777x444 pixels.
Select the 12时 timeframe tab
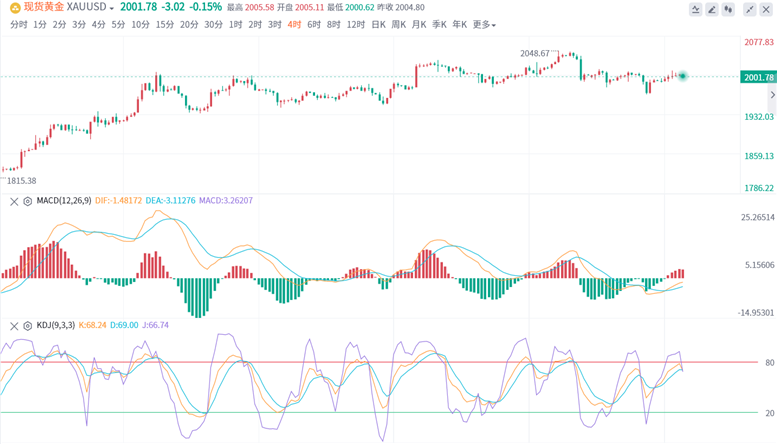356,24
